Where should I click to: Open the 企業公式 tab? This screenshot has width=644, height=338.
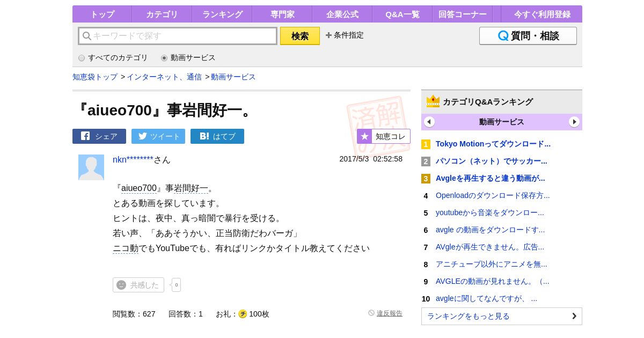click(342, 14)
